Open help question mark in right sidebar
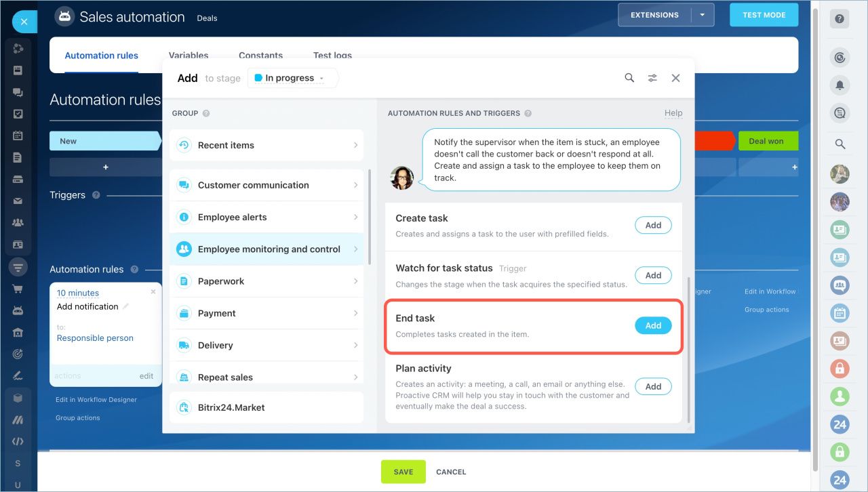The image size is (868, 492). tap(840, 19)
